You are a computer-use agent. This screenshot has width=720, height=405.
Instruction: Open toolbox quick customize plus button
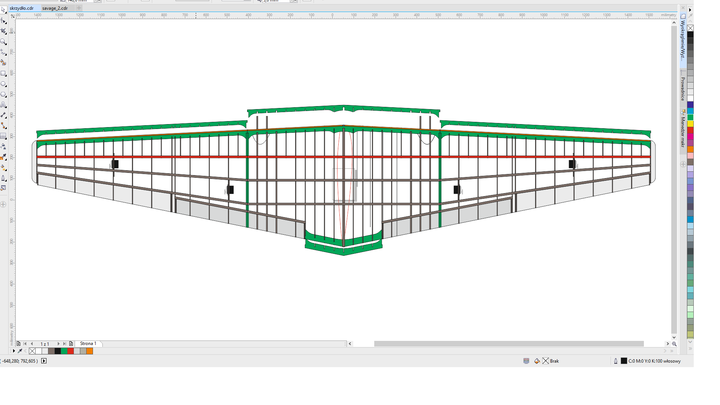pyautogui.click(x=3, y=204)
